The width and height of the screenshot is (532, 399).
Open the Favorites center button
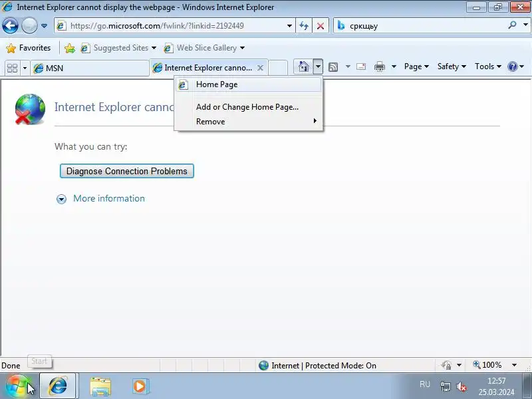pyautogui.click(x=29, y=48)
